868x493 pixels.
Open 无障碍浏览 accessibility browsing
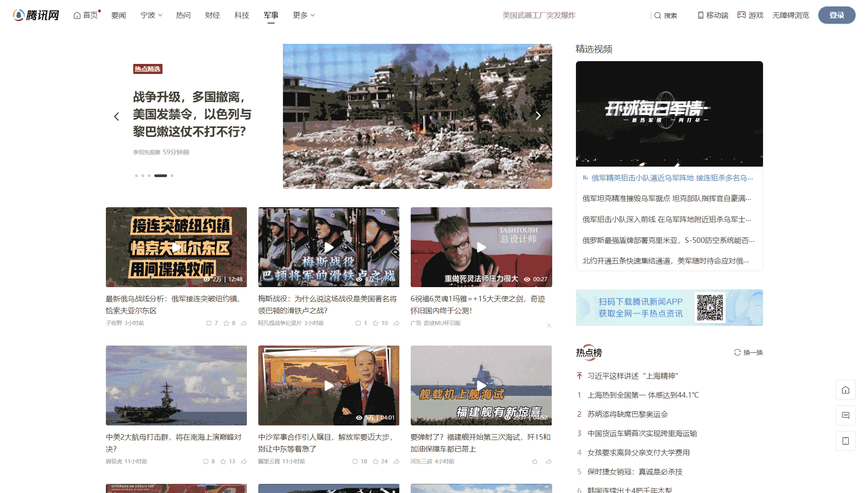[791, 15]
